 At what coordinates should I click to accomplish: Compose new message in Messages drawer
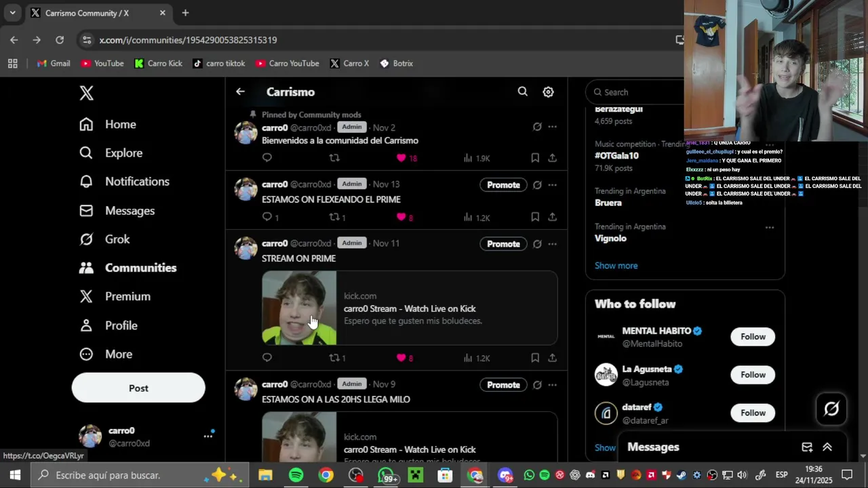(x=807, y=447)
